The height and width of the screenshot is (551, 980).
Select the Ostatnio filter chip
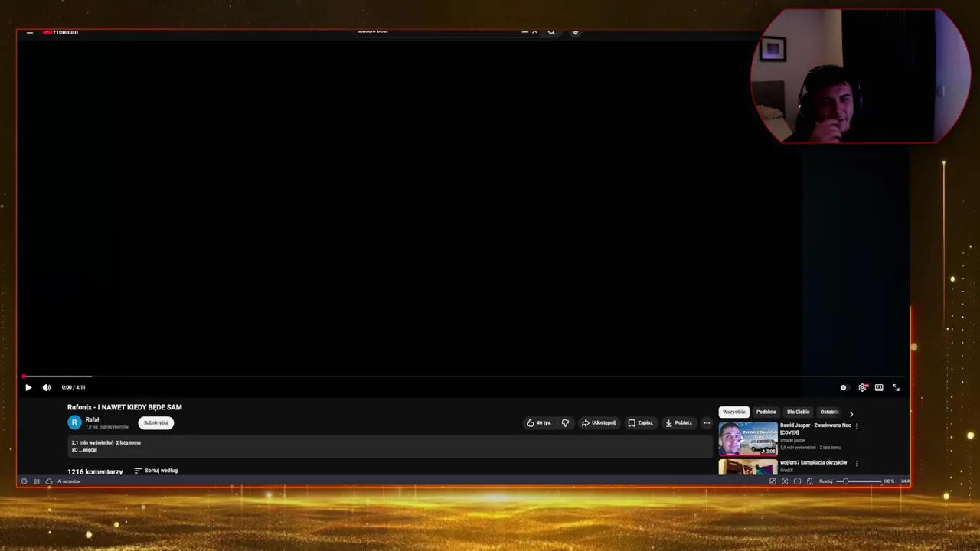tap(829, 412)
